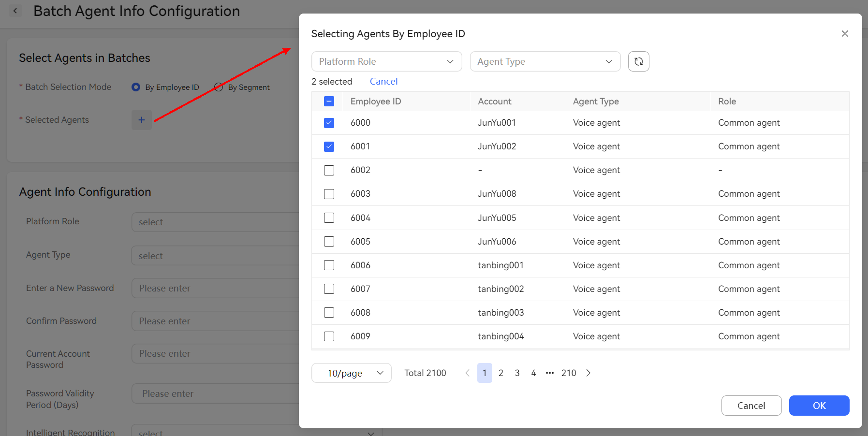The height and width of the screenshot is (436, 868).
Task: Click Cancel link next to 2 selected
Action: point(383,81)
